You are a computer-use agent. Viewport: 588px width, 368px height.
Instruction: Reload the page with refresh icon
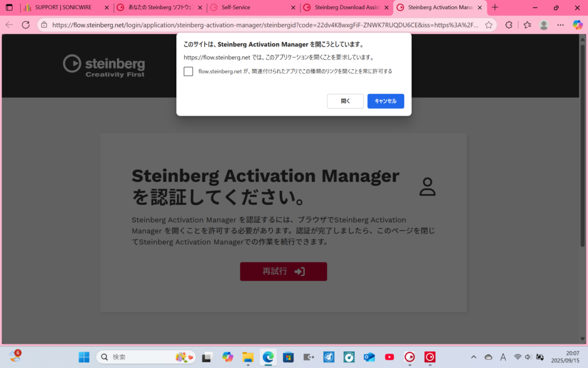click(x=26, y=25)
